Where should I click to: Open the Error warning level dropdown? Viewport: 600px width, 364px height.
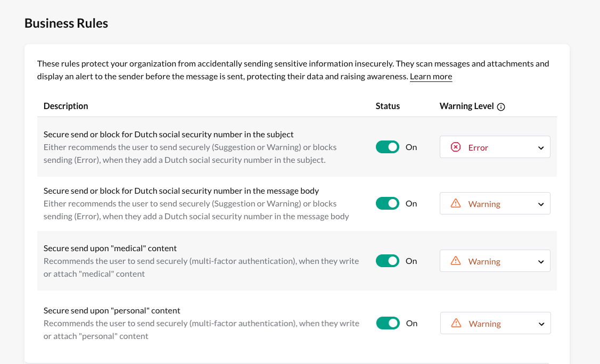[495, 147]
